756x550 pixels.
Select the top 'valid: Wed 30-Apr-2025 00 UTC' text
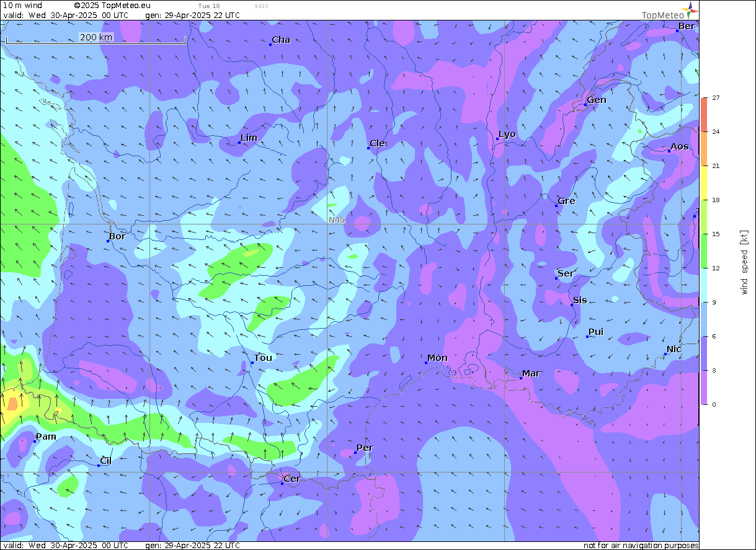66,15
